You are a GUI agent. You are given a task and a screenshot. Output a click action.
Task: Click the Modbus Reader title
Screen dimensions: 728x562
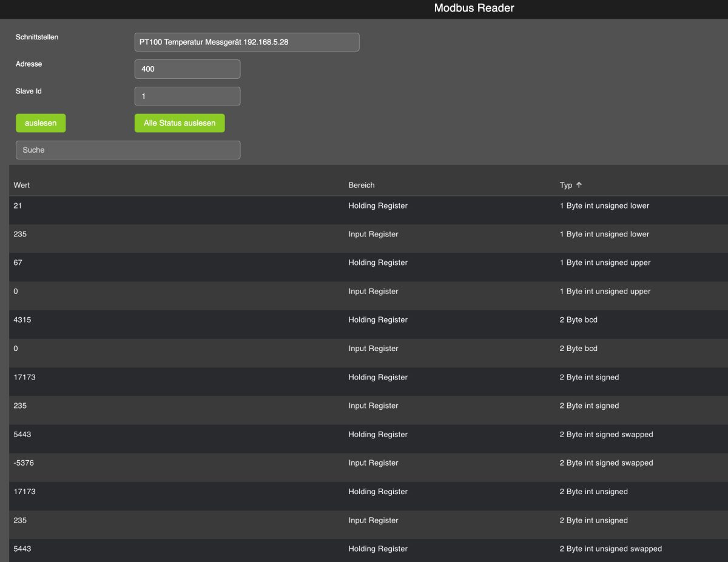[474, 8]
